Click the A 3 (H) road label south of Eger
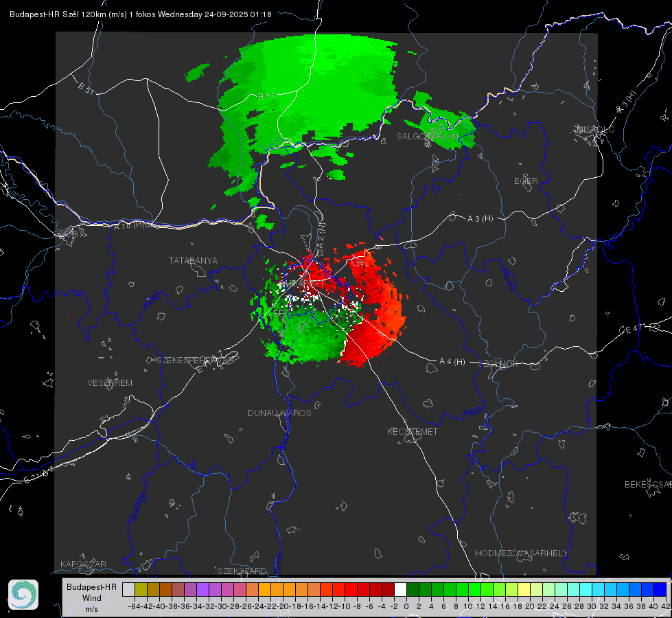The width and height of the screenshot is (672, 618). (x=480, y=219)
